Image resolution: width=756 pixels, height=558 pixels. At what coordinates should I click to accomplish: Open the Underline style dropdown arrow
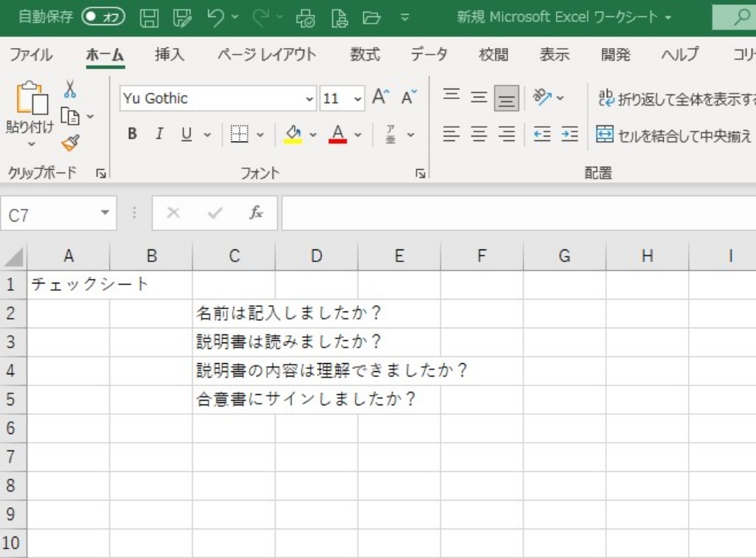pyautogui.click(x=207, y=134)
